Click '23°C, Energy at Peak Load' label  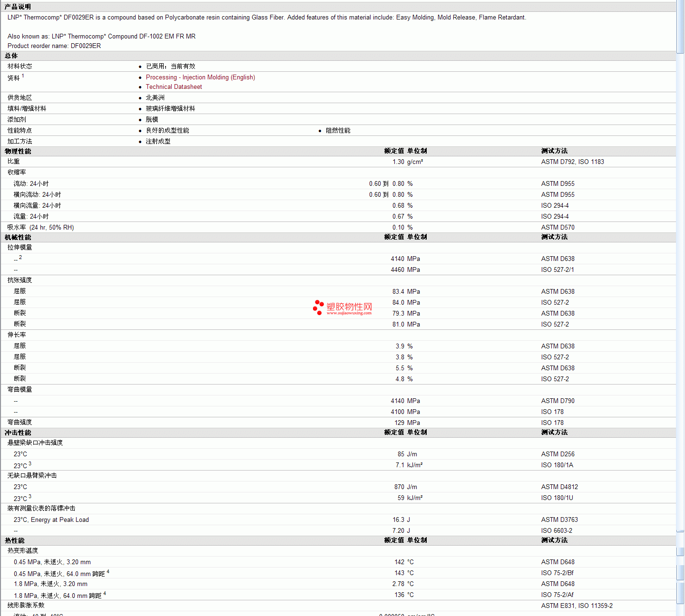pyautogui.click(x=51, y=520)
